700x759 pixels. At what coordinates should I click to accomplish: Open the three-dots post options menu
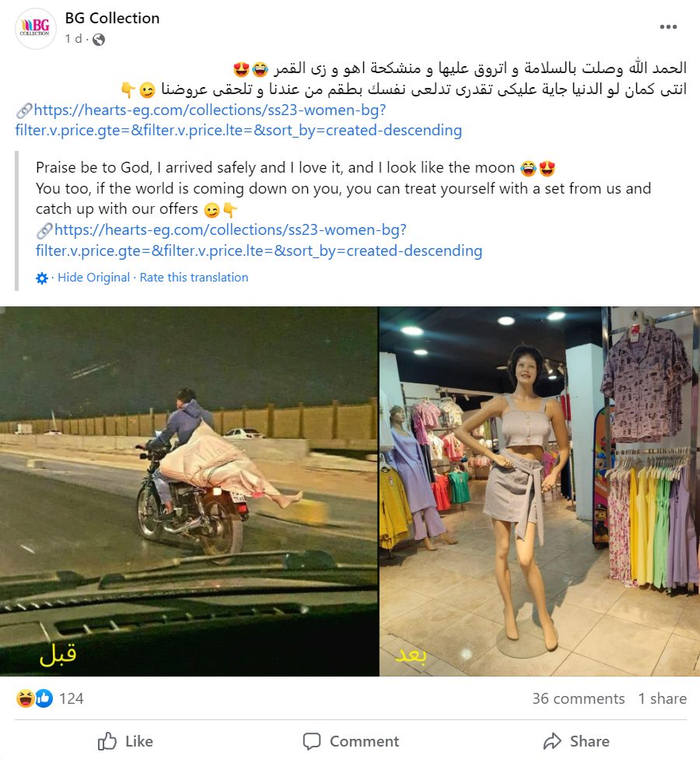click(668, 26)
